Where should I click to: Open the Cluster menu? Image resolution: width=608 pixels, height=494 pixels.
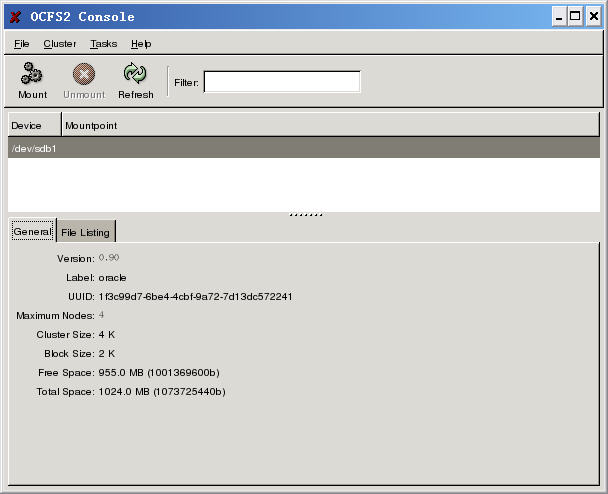(60, 44)
